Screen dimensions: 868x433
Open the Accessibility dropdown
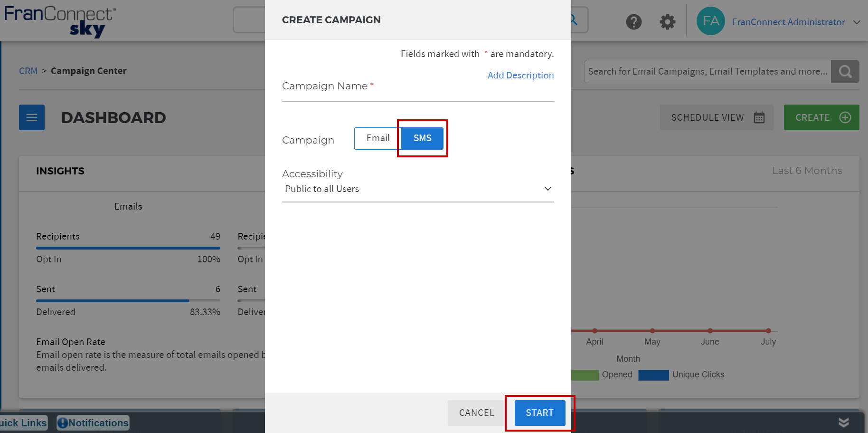[418, 189]
